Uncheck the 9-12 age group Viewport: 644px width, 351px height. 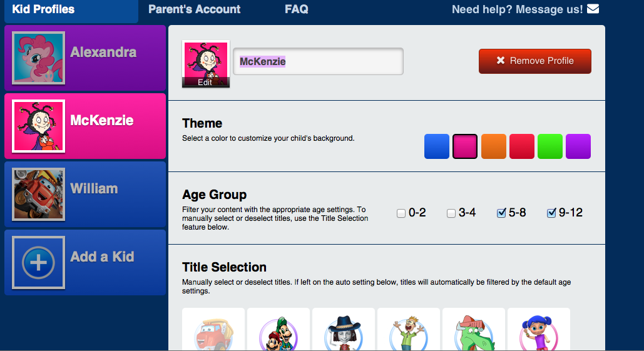[551, 213]
